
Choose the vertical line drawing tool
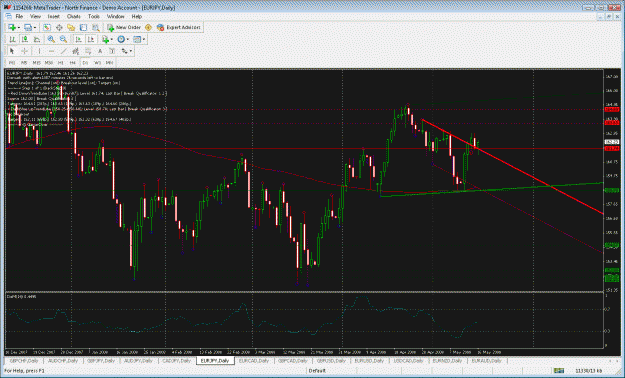click(39, 51)
